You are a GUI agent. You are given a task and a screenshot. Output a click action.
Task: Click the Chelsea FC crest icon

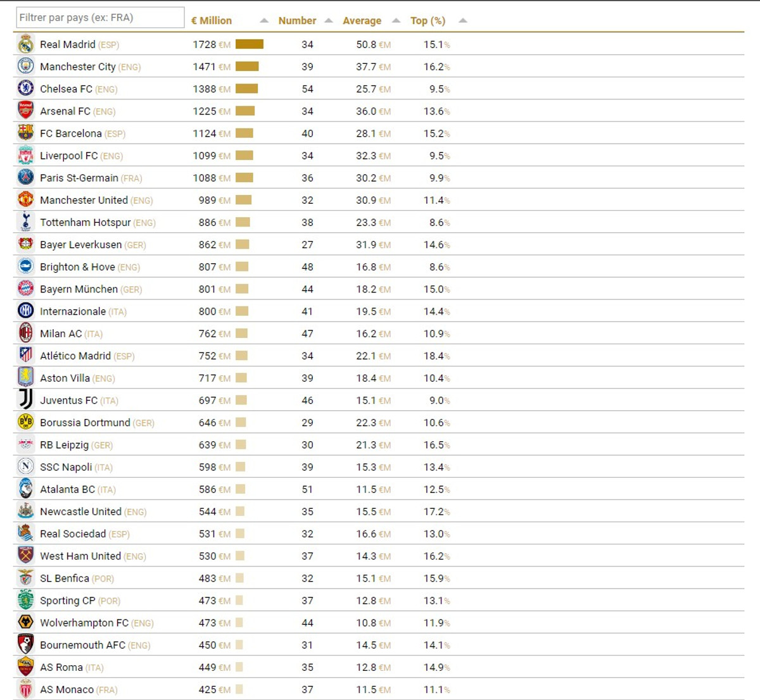25,89
